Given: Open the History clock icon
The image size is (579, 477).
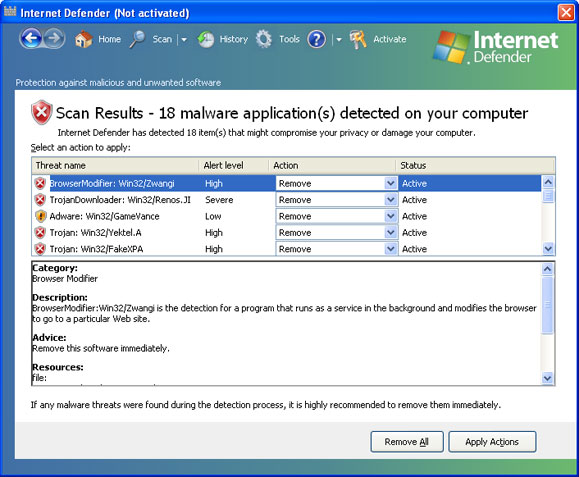Looking at the screenshot, I should [206, 39].
